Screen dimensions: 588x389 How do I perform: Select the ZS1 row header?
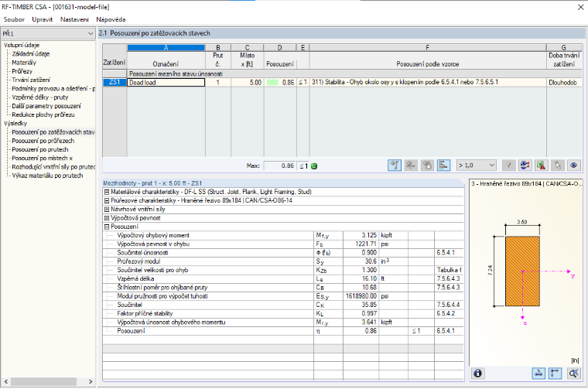tap(115, 83)
